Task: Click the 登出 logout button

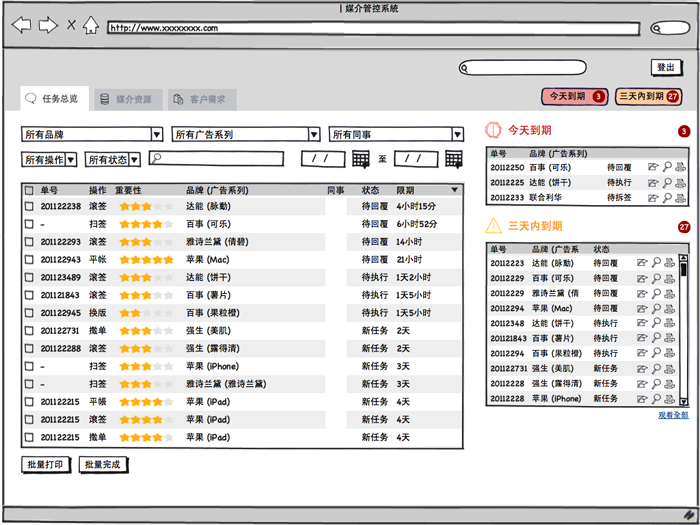Action: click(x=667, y=68)
